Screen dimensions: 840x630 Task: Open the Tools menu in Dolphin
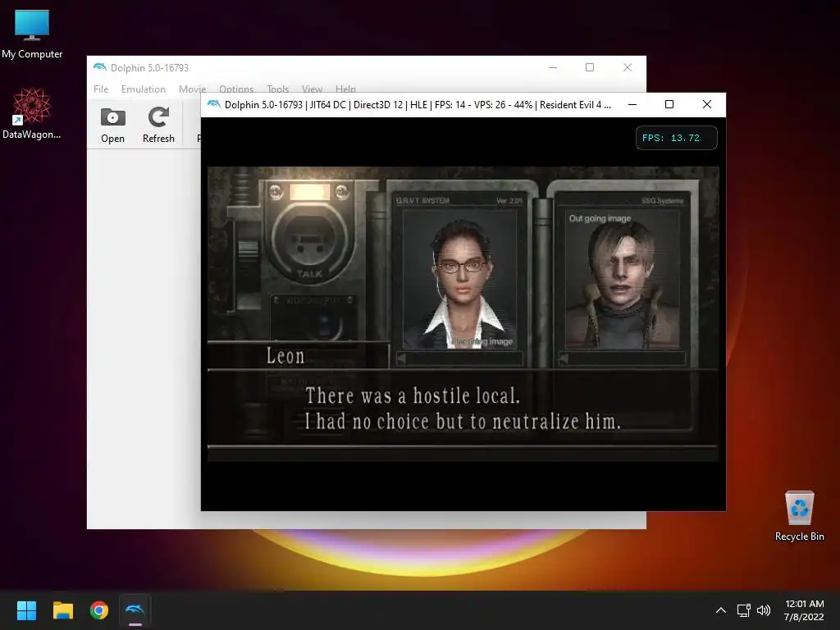277,89
